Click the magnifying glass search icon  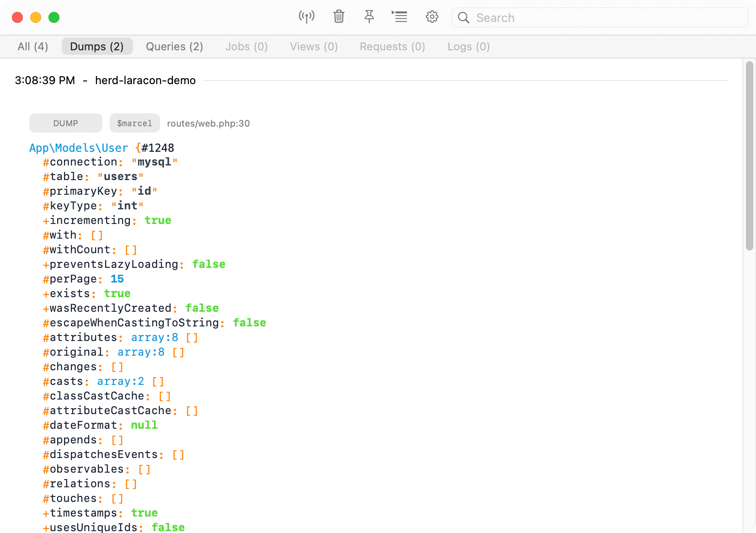coord(463,17)
